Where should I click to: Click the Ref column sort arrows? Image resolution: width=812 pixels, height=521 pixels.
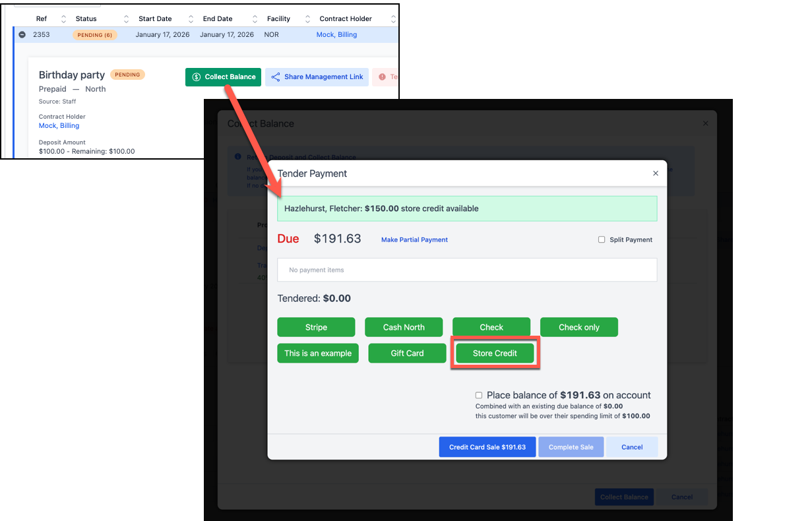coord(64,19)
